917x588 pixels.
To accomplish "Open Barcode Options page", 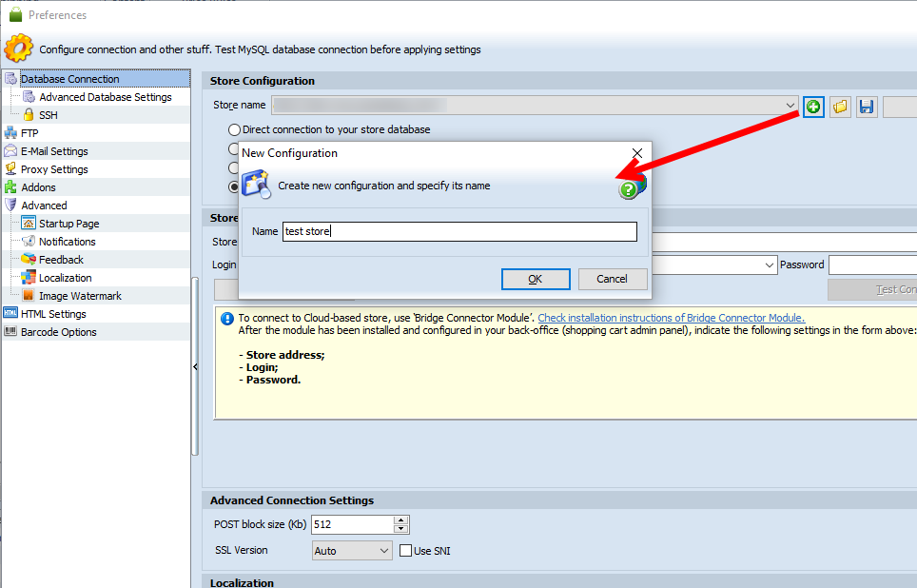I will click(x=58, y=332).
